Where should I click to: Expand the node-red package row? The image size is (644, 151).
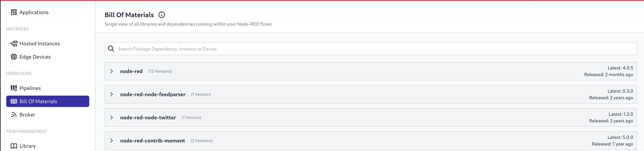(112, 71)
